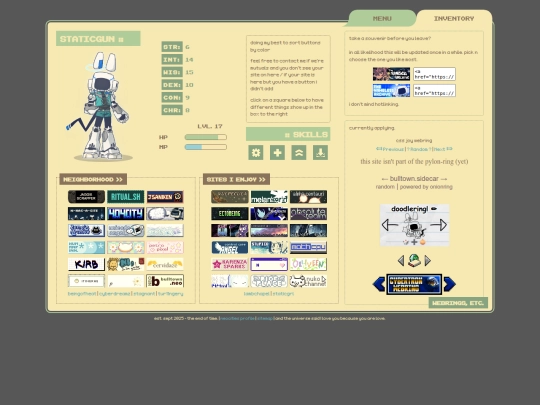Image resolution: width=540 pixels, height=405 pixels.
Task: Open the mothcpu site button
Action: [x=308, y=247]
